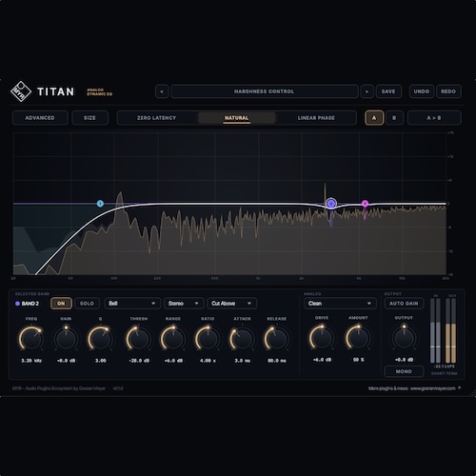Select band 2 node on EQ curve

click(x=331, y=204)
